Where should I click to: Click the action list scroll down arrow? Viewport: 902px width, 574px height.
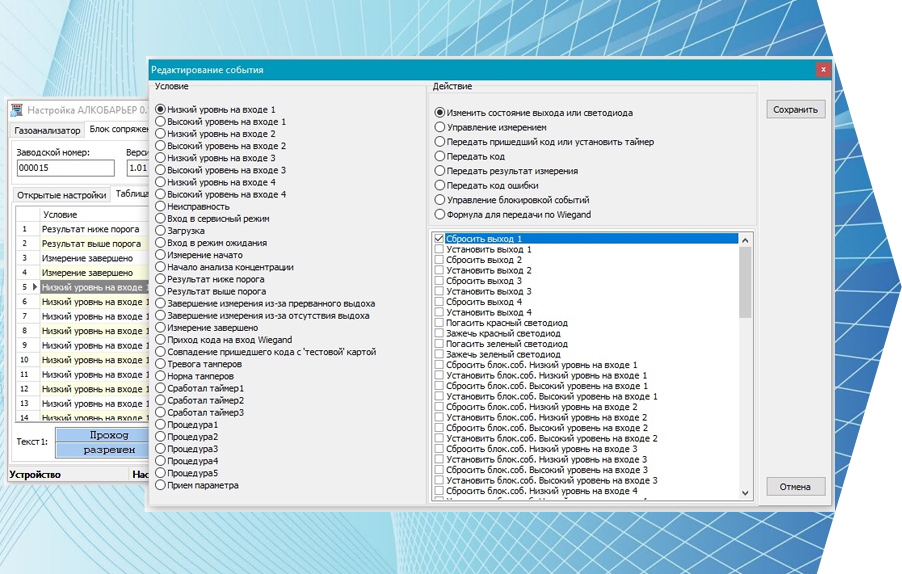(745, 493)
